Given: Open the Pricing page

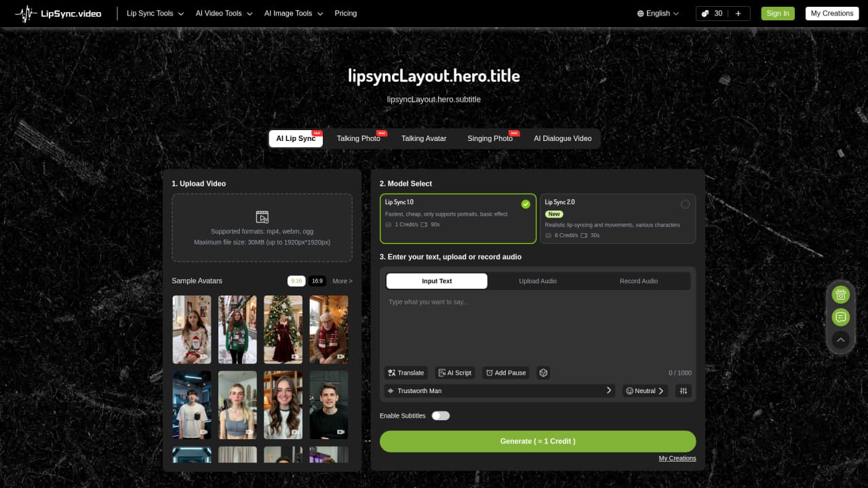Looking at the screenshot, I should 346,14.
